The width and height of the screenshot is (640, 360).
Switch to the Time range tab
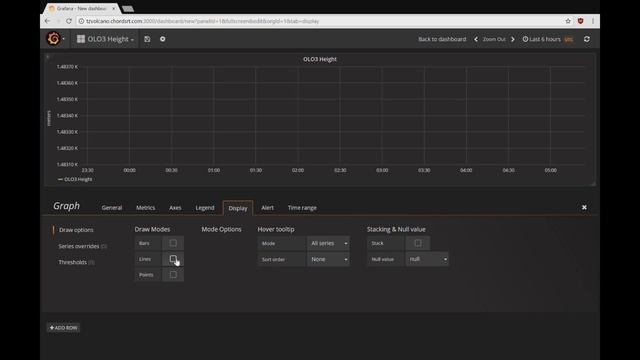[302, 208]
